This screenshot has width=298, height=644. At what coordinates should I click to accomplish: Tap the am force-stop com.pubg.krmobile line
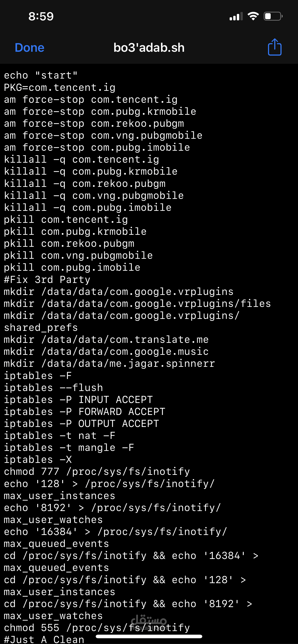pyautogui.click(x=100, y=111)
